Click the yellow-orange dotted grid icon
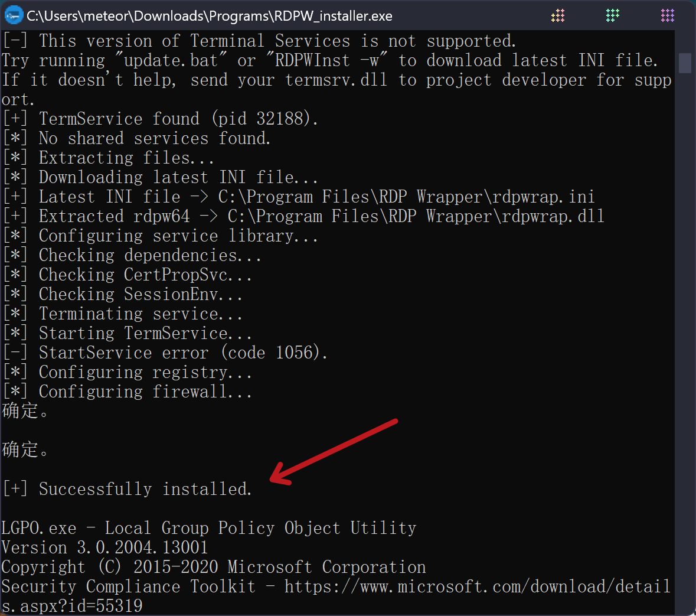The width and height of the screenshot is (696, 616). (x=558, y=15)
